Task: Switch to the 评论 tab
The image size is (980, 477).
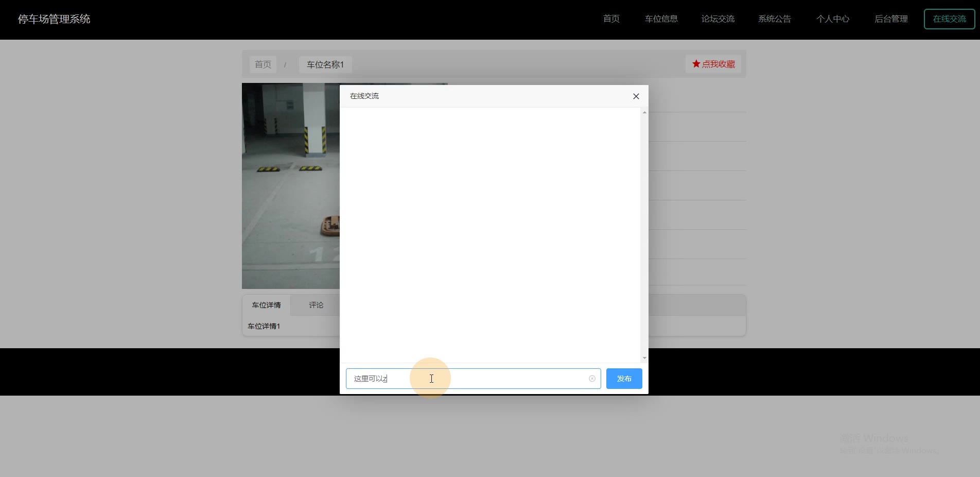Action: click(316, 305)
